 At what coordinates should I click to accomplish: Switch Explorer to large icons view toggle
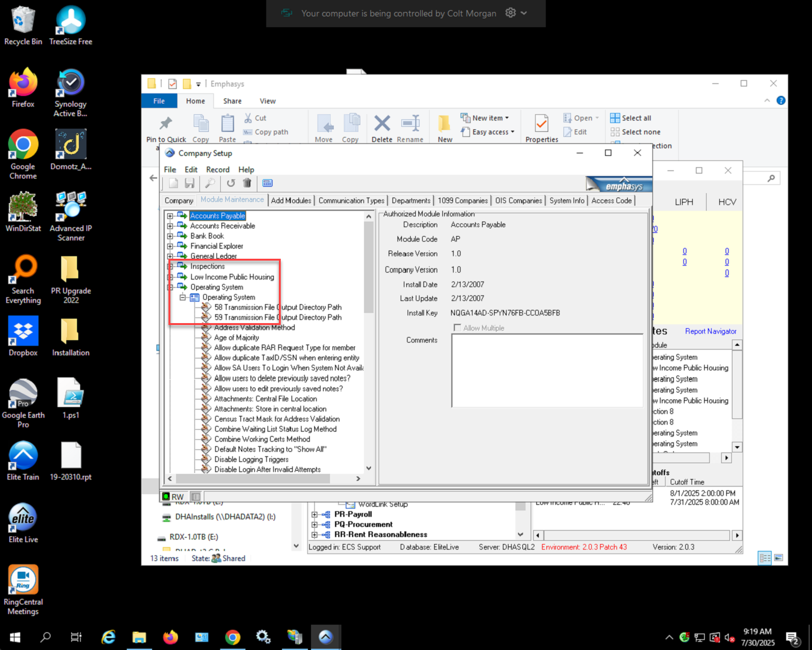(779, 558)
